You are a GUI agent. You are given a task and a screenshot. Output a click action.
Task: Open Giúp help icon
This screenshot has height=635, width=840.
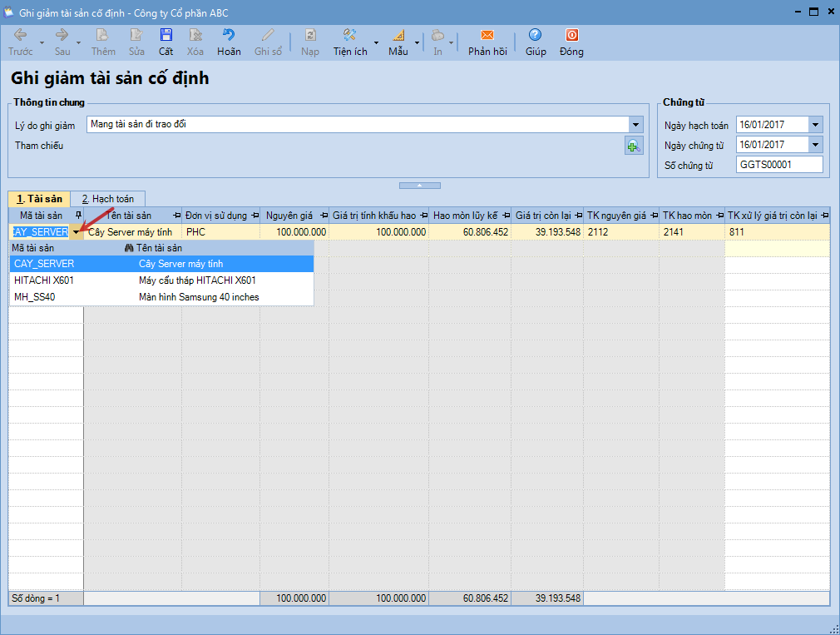tap(536, 36)
